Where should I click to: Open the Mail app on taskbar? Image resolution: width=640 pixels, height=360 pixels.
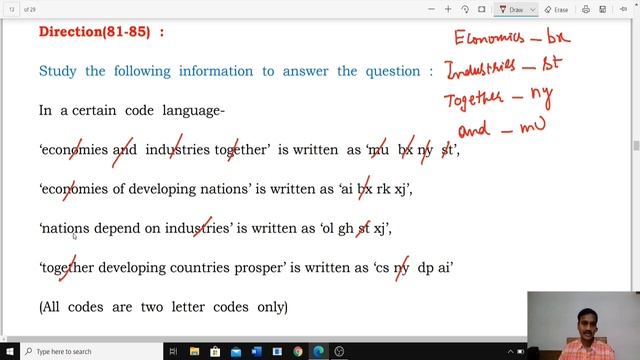point(236,351)
